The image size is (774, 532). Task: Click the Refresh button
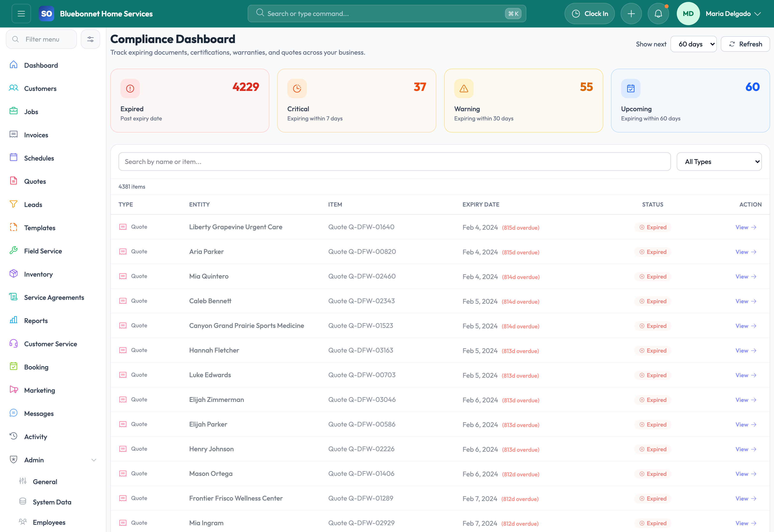[x=745, y=44]
